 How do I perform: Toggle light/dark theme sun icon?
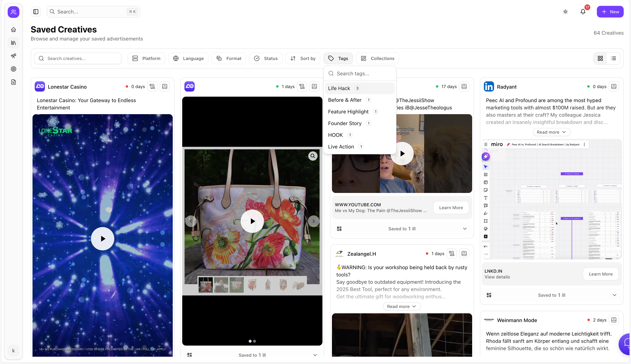coord(565,12)
